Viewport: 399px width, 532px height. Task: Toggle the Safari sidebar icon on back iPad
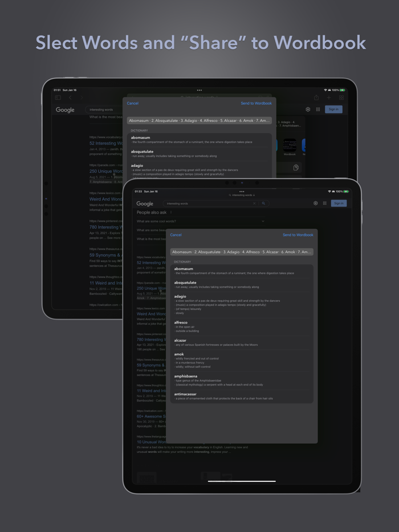58,98
